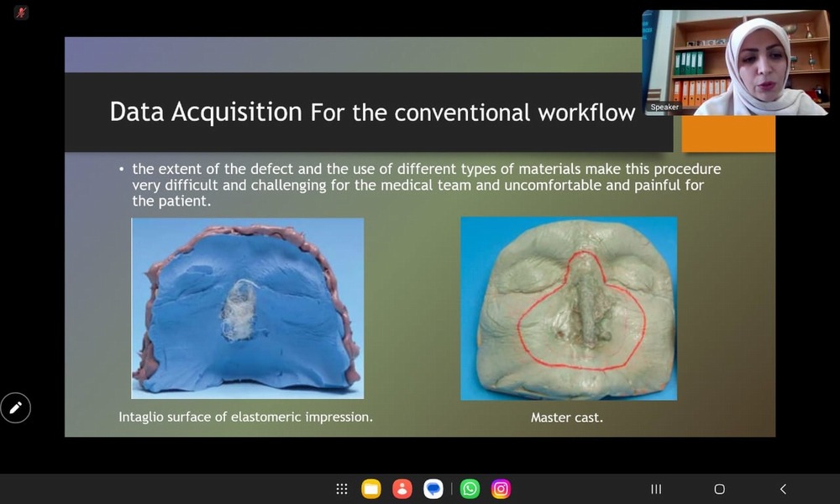840x504 pixels.
Task: Tap the Back navigation arrow
Action: click(x=783, y=489)
